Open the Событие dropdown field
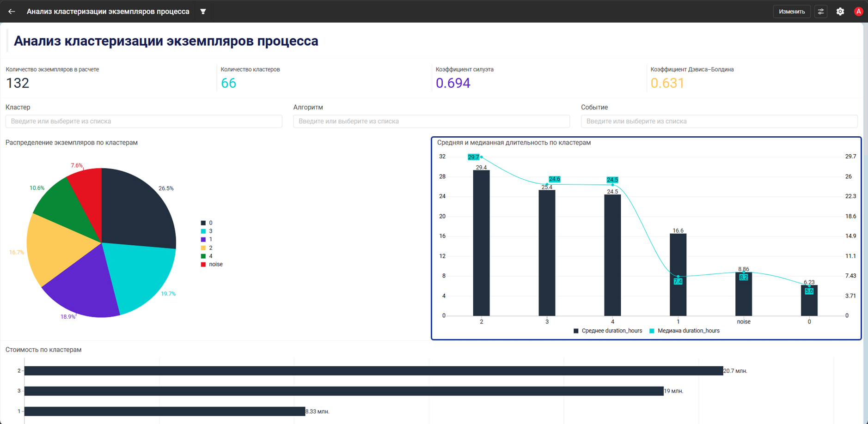 (719, 121)
